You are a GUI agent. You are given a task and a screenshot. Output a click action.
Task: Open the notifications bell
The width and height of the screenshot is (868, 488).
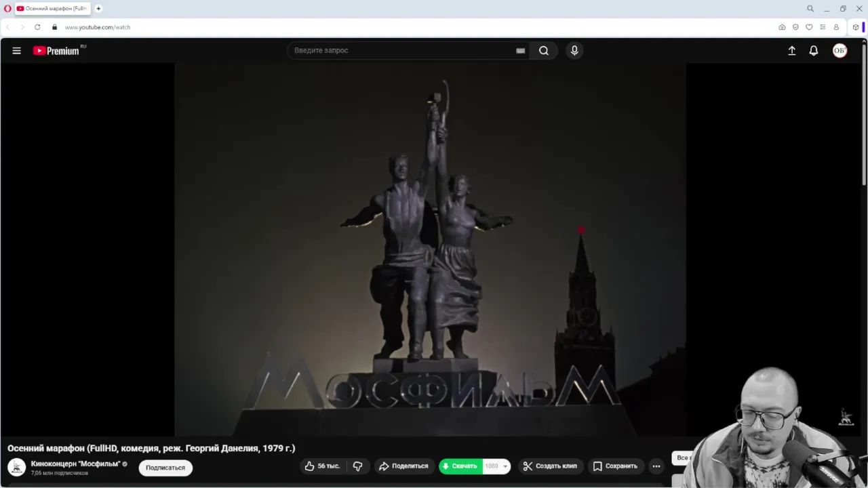point(814,51)
